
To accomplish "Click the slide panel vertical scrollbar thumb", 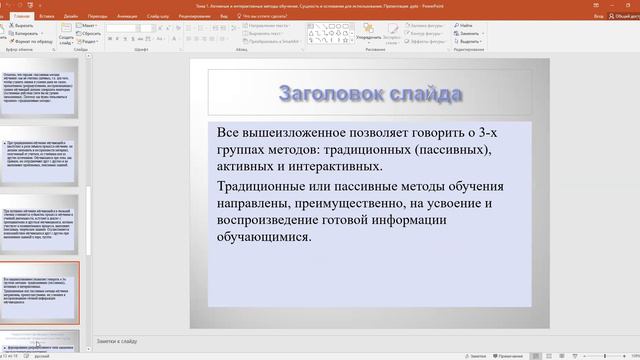I will point(88,220).
